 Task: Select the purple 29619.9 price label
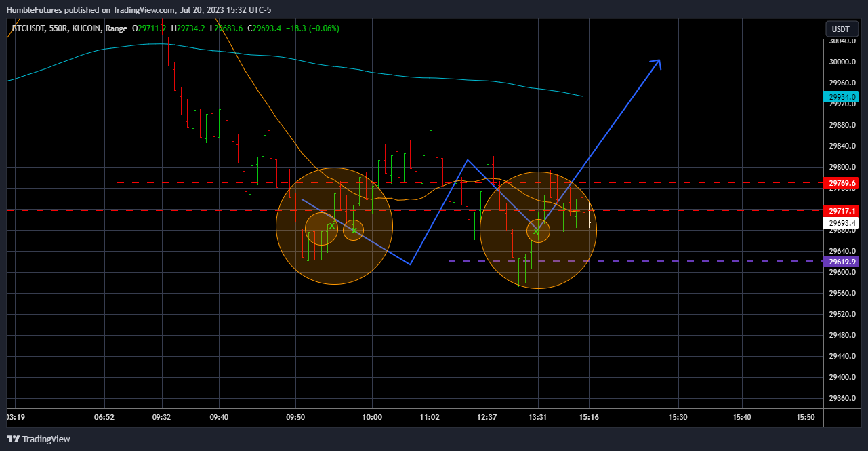(840, 262)
